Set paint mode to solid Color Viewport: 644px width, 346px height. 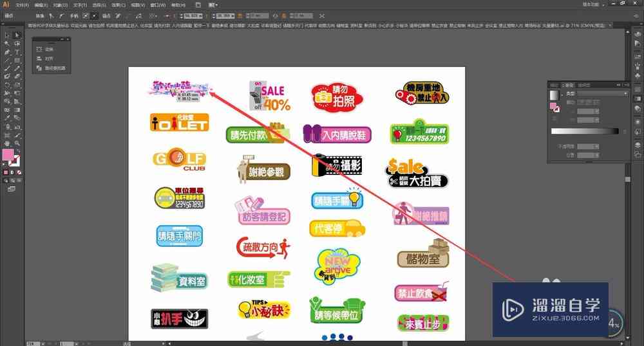click(x=6, y=172)
